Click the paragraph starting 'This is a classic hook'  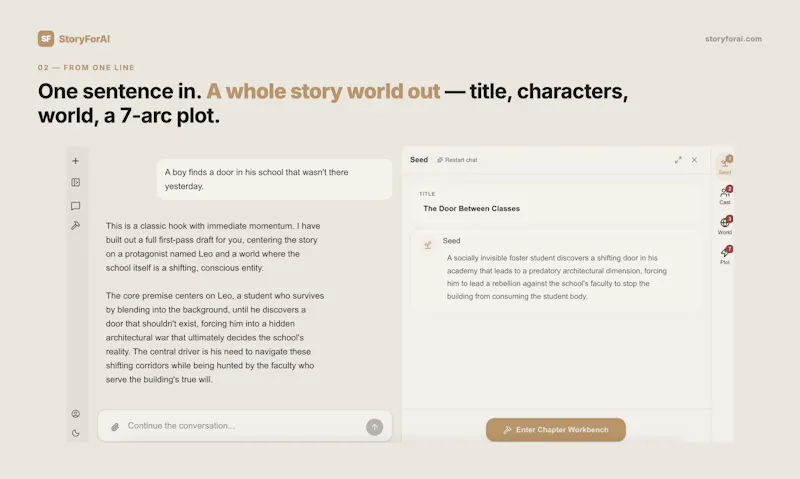pyautogui.click(x=213, y=247)
